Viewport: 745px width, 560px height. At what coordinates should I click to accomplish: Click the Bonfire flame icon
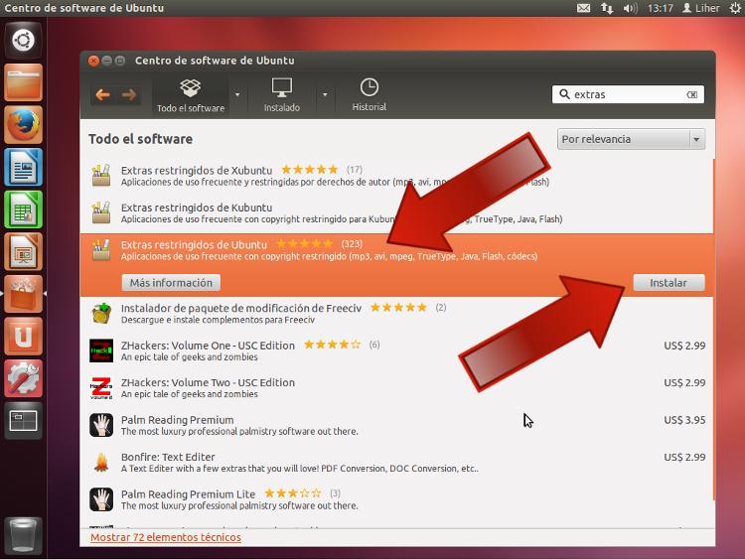[101, 462]
